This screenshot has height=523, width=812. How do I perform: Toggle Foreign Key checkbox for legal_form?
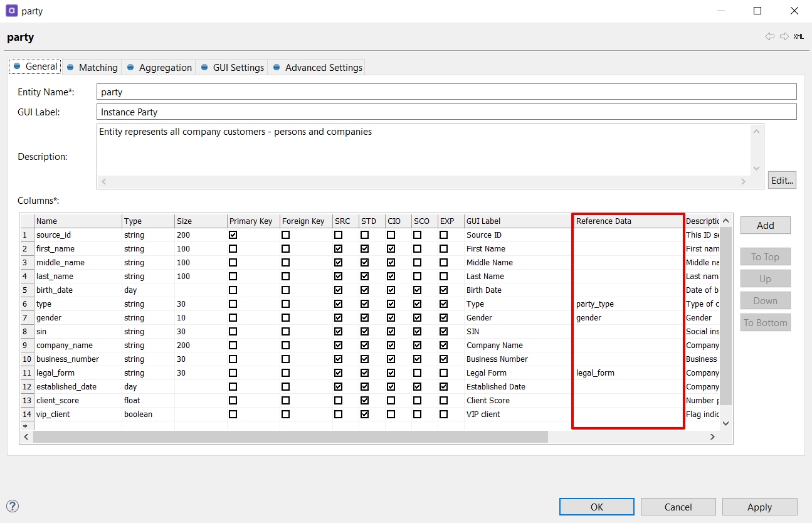tap(286, 373)
